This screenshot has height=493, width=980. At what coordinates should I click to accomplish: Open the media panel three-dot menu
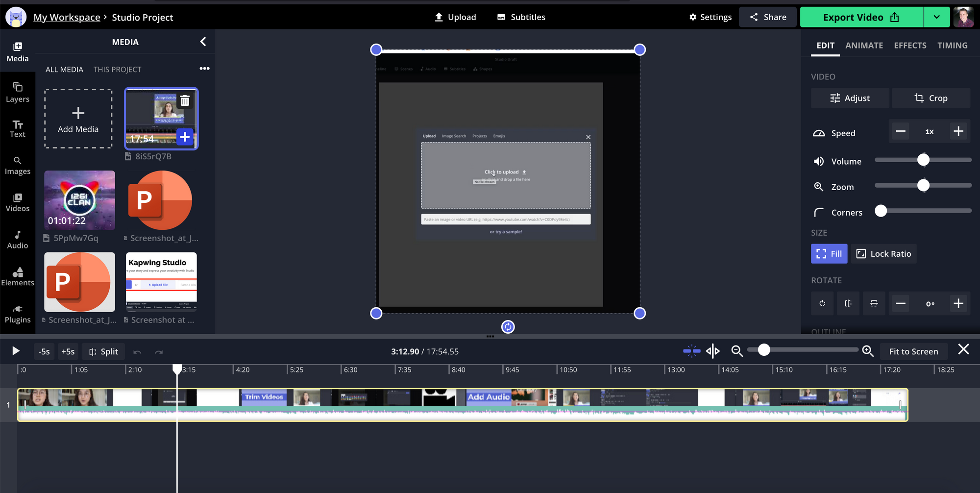point(204,69)
